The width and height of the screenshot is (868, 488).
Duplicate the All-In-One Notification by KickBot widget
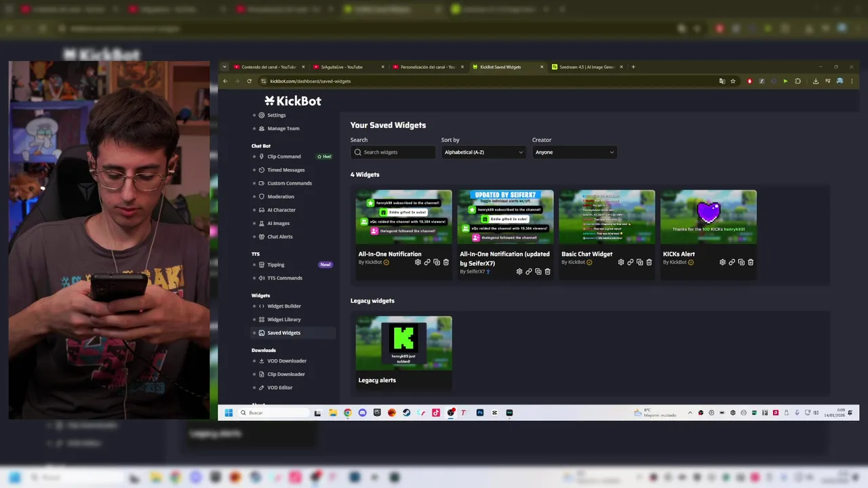pyautogui.click(x=437, y=262)
